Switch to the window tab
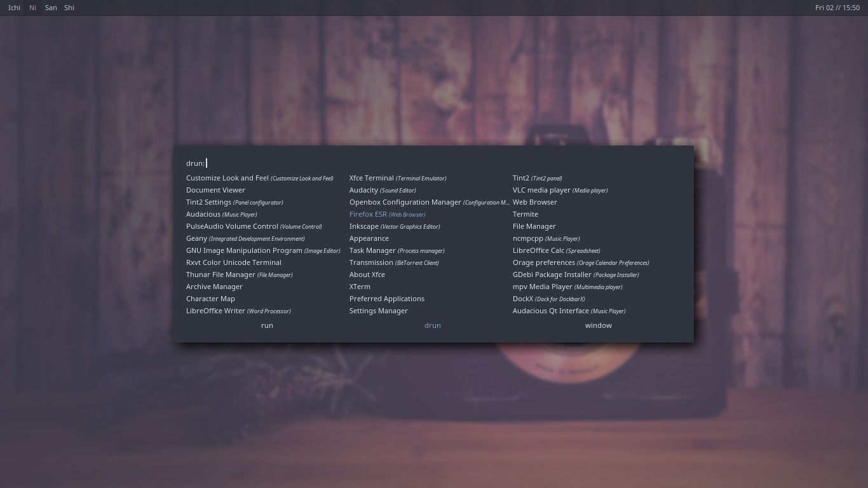The width and height of the screenshot is (868, 488). click(598, 325)
